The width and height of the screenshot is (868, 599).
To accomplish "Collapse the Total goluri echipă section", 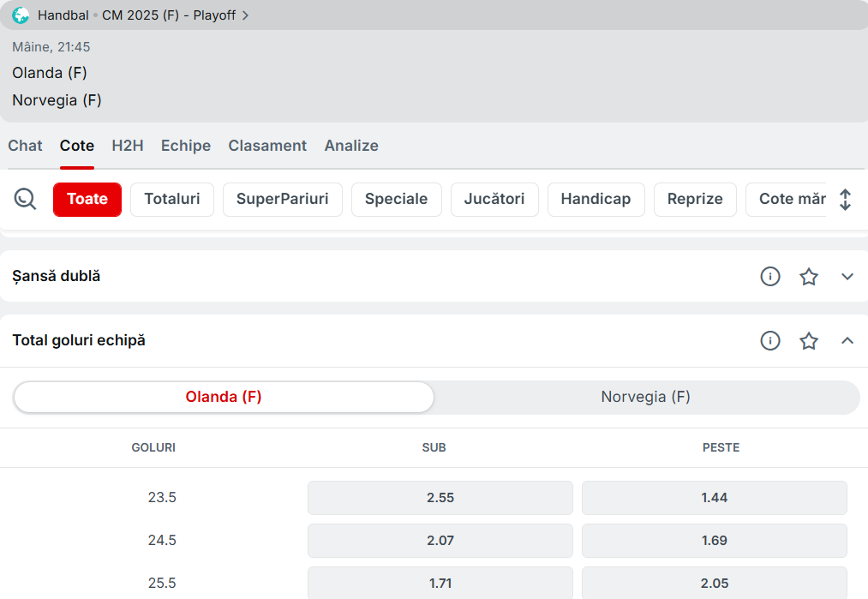I will tap(847, 341).
